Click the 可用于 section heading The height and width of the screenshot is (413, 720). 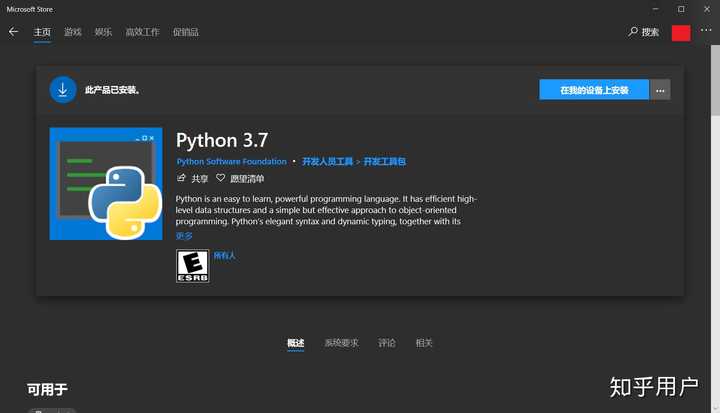(x=47, y=390)
